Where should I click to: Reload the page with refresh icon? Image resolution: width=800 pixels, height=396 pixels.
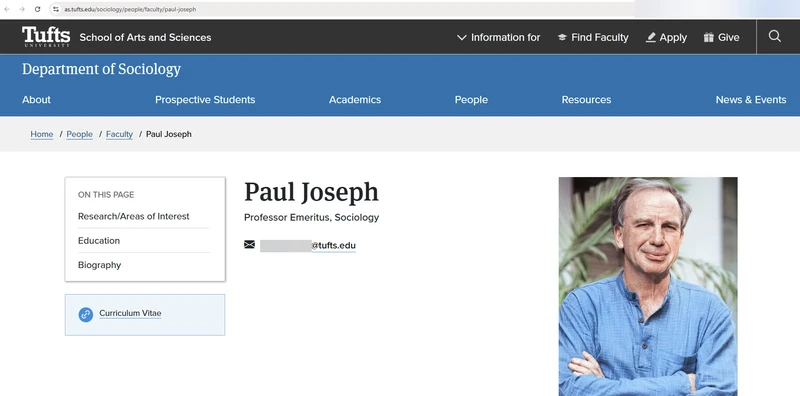[x=37, y=9]
